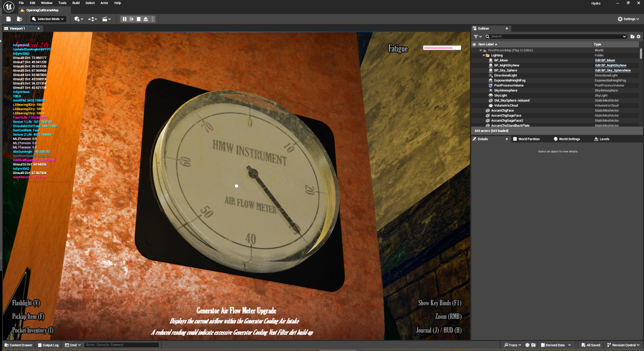Click the Unreal Engine logo icon
Screen dimensions: 644x351
pyautogui.click(x=9, y=6)
